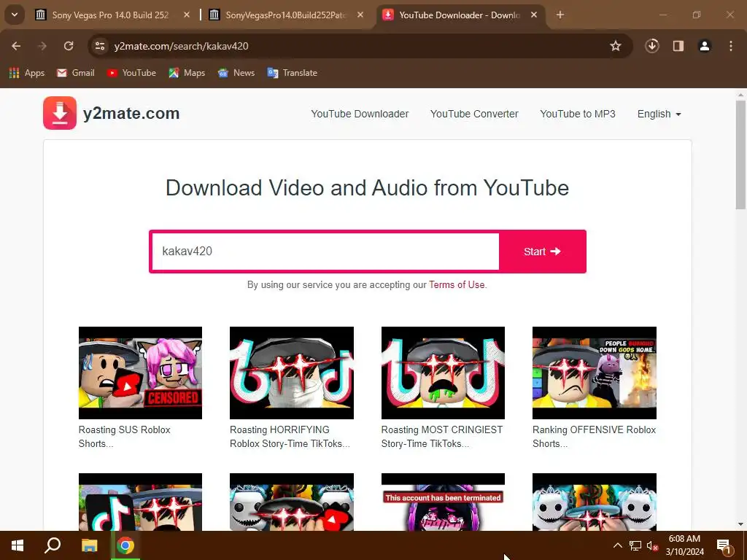The width and height of the screenshot is (747, 560).
Task: Open network status tray icon
Action: point(635,545)
